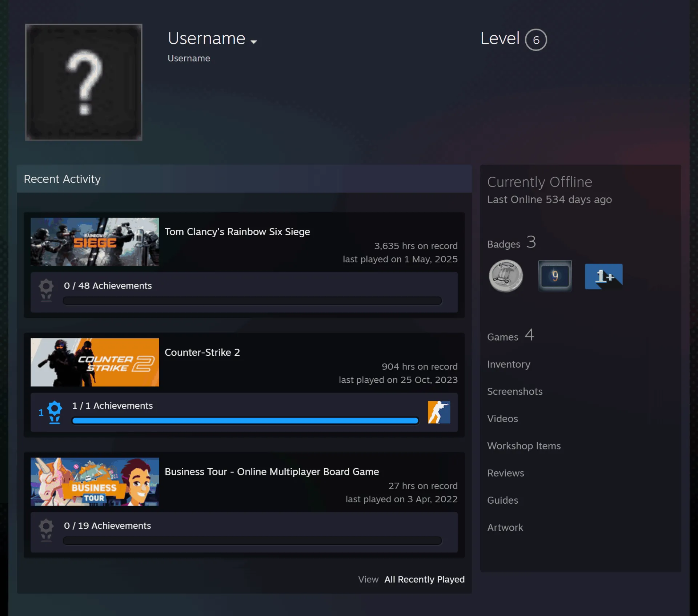Open Business Tour - Online Multiplayer Board Game
Screen dimensions: 698x616
[272, 471]
